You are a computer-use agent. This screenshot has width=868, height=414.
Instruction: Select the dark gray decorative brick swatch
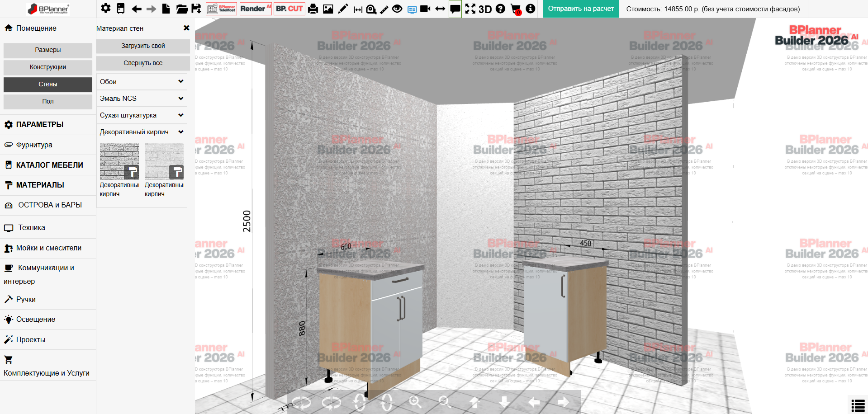119,161
